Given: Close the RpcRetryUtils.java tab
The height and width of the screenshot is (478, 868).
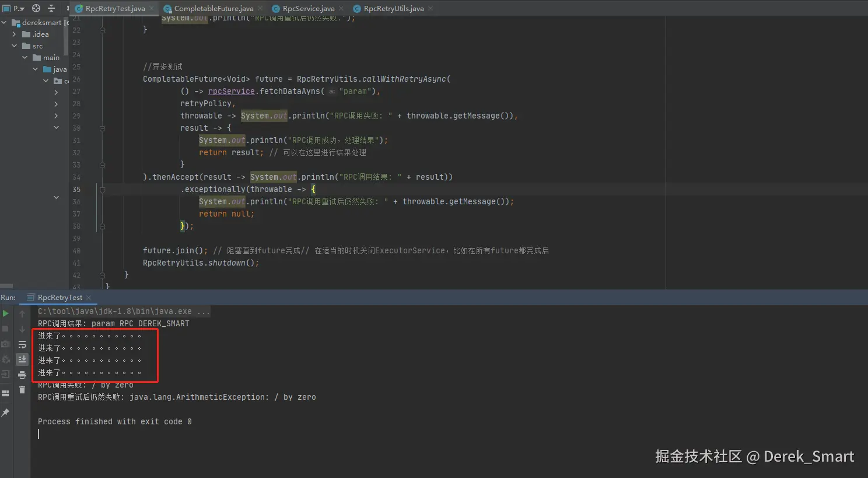Looking at the screenshot, I should (430, 9).
